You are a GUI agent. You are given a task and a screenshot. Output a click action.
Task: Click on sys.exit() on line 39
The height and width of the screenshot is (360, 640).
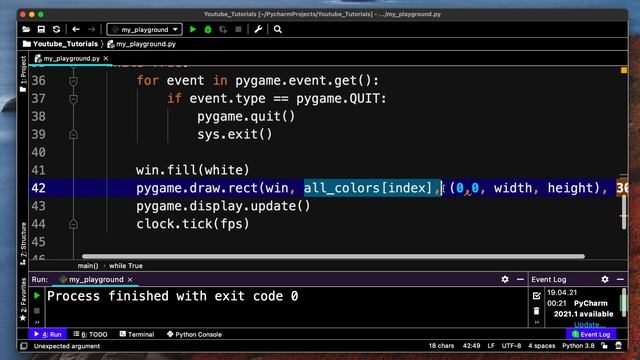tap(235, 134)
